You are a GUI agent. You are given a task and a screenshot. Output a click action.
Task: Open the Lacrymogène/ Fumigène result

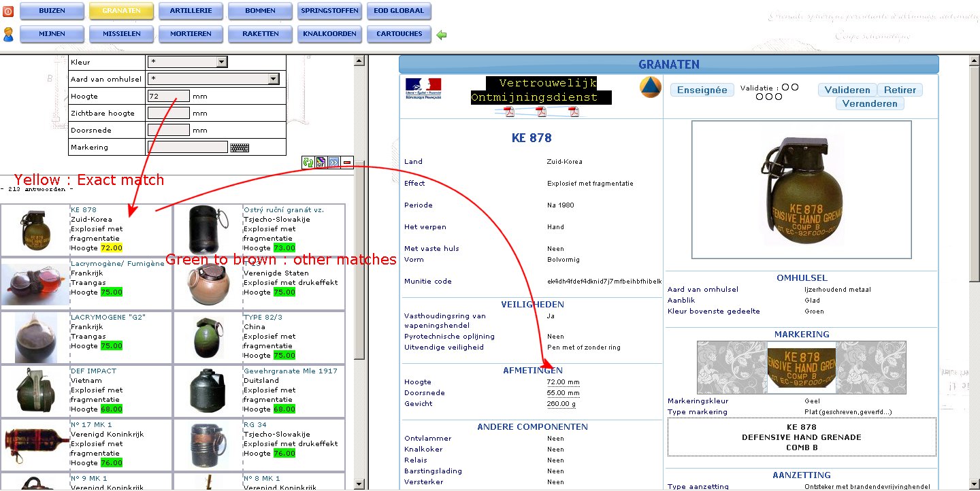pyautogui.click(x=118, y=264)
